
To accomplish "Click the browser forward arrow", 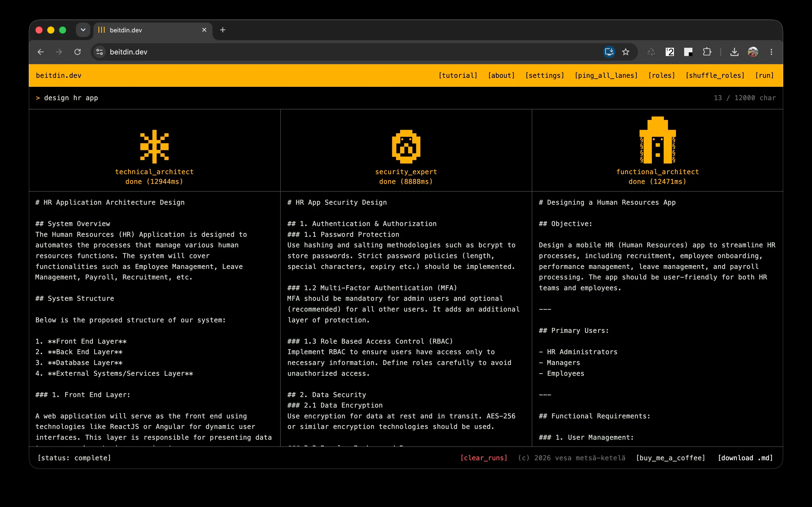I will (x=59, y=52).
